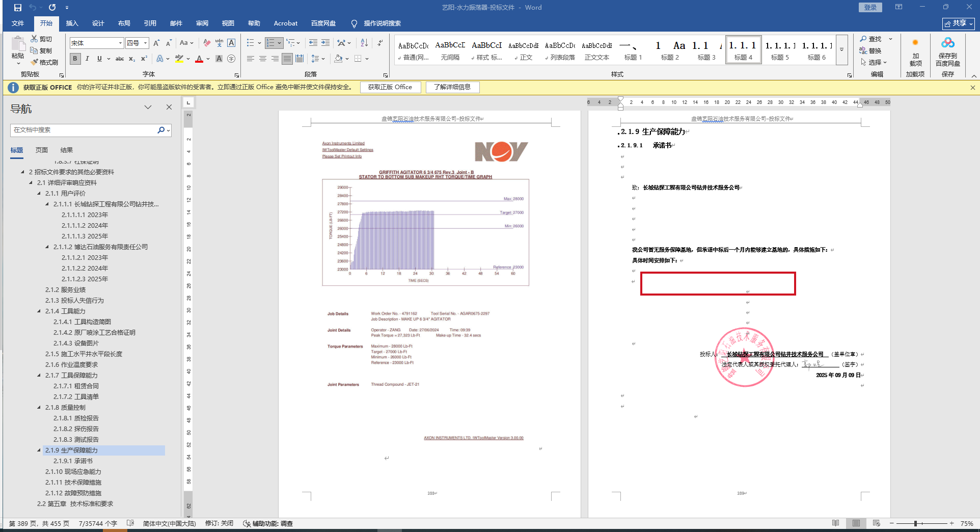Toggle Bold formatting
The width and height of the screenshot is (980, 532).
pyautogui.click(x=75, y=59)
